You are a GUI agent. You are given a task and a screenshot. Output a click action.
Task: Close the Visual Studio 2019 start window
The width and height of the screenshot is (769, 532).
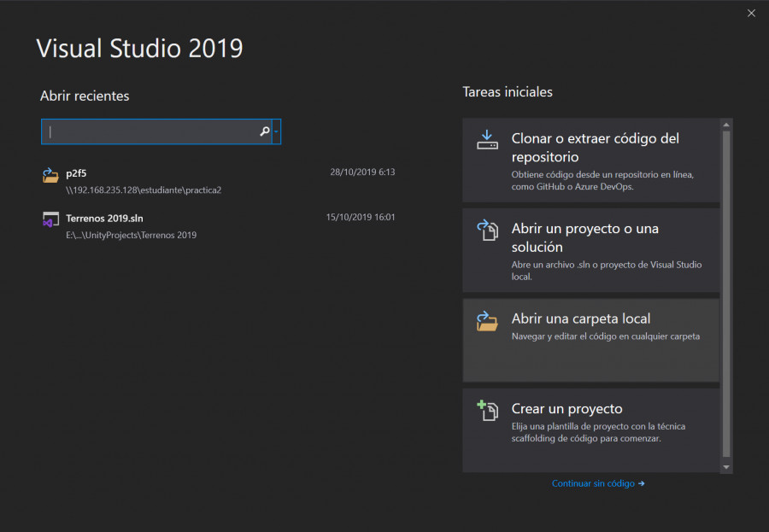pos(751,14)
